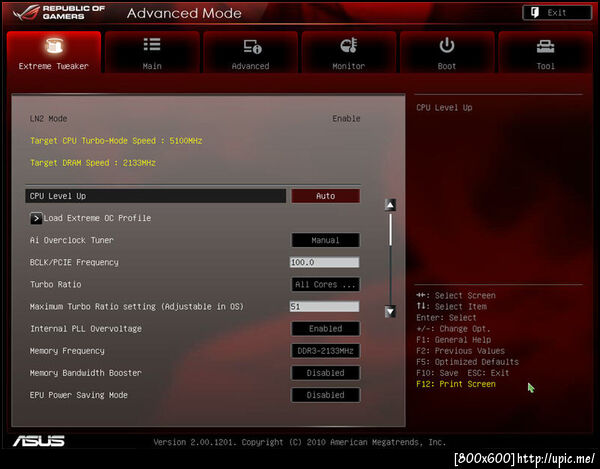Toggle EPU Power Saving Mode Disabled option
The height and width of the screenshot is (469, 600).
[x=325, y=395]
